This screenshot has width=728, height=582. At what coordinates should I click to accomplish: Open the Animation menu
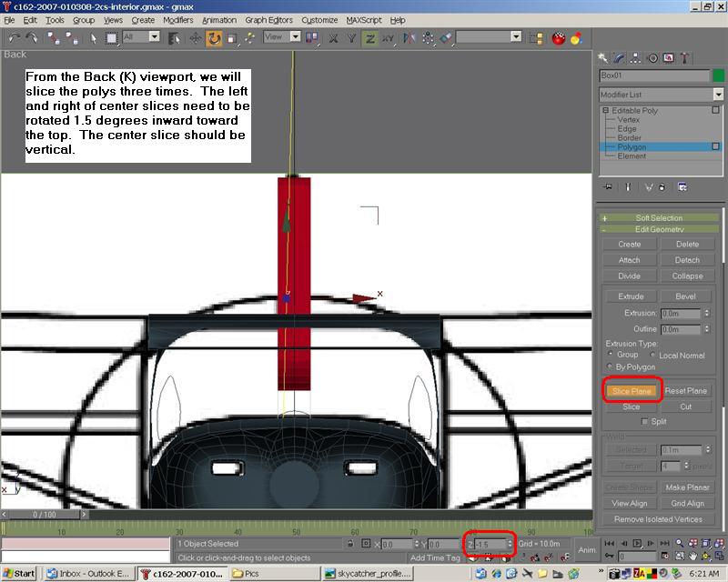(219, 20)
